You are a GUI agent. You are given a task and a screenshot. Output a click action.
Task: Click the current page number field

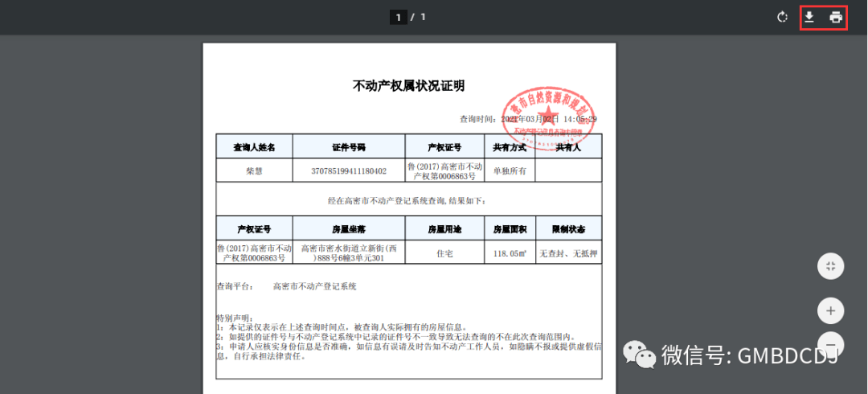tap(398, 17)
